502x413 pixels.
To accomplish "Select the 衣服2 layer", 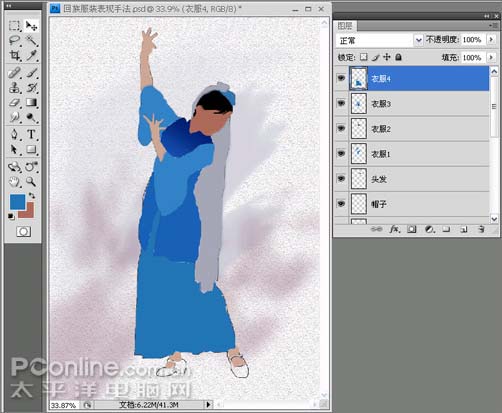I will (419, 129).
